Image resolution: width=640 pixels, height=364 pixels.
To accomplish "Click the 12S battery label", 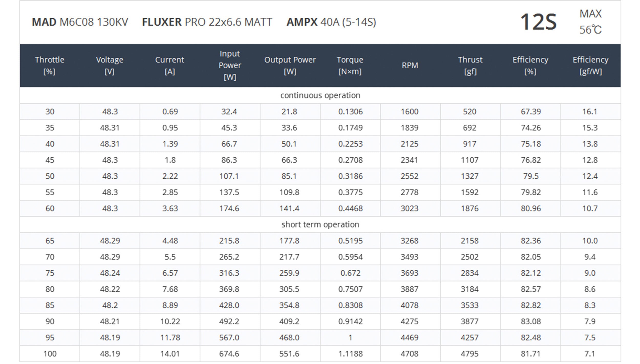I will [x=538, y=22].
